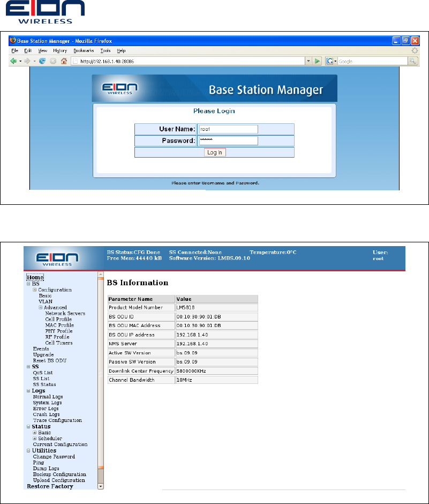The image size is (429, 504).
Task: Click Restore Factory
Action: point(50,486)
